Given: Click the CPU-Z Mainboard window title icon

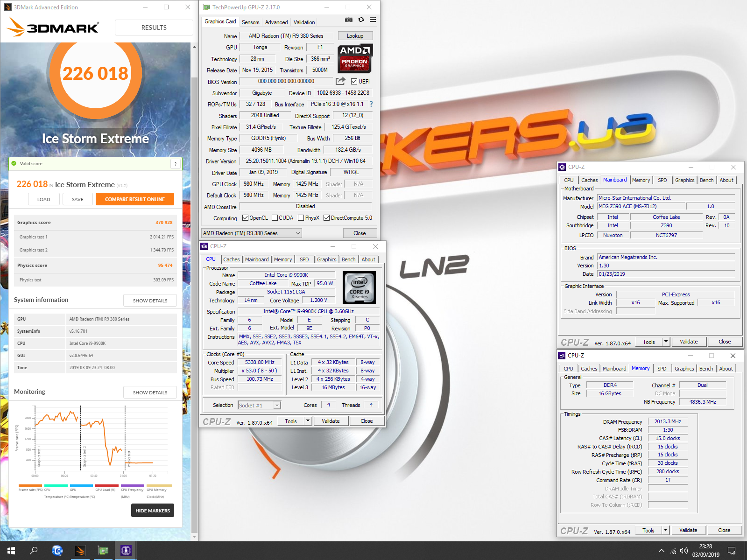Looking at the screenshot, I should click(x=562, y=167).
